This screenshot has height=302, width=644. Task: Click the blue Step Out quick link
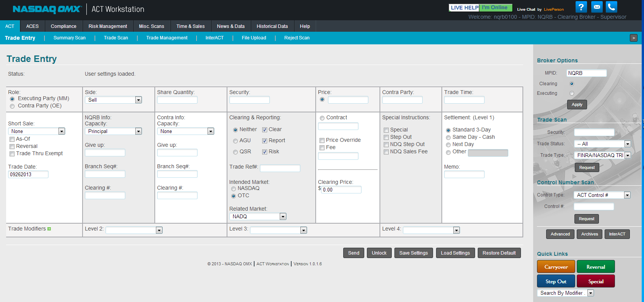556,281
